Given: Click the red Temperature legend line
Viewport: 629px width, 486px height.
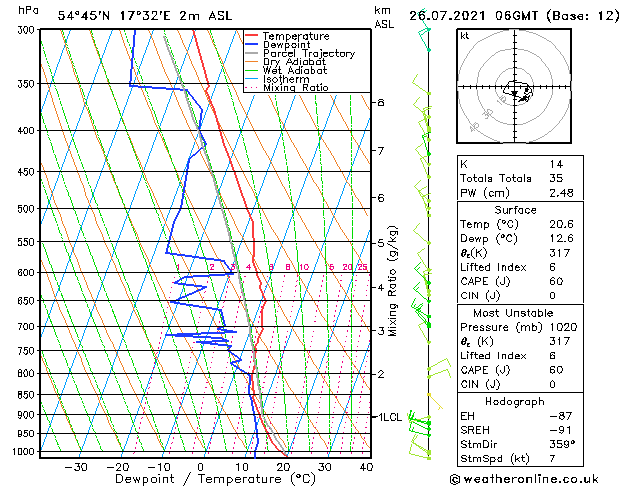Looking at the screenshot, I should [x=255, y=36].
